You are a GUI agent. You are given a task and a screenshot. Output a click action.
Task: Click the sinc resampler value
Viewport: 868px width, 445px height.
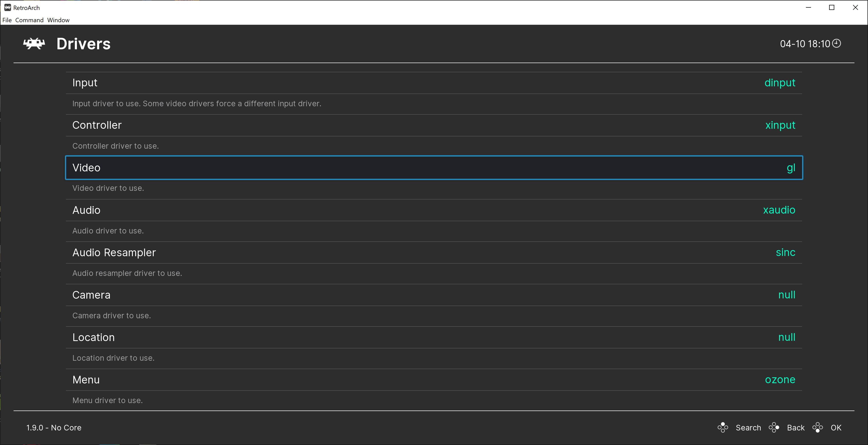[x=785, y=253]
